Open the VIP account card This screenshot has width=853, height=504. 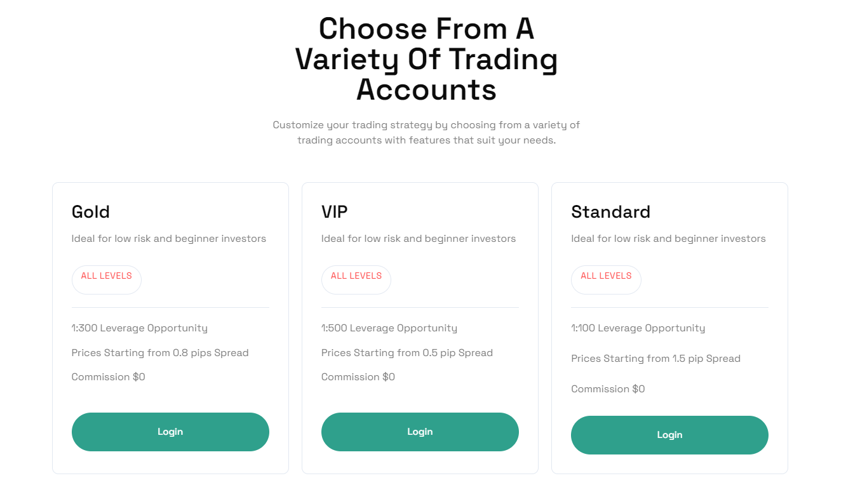420,327
